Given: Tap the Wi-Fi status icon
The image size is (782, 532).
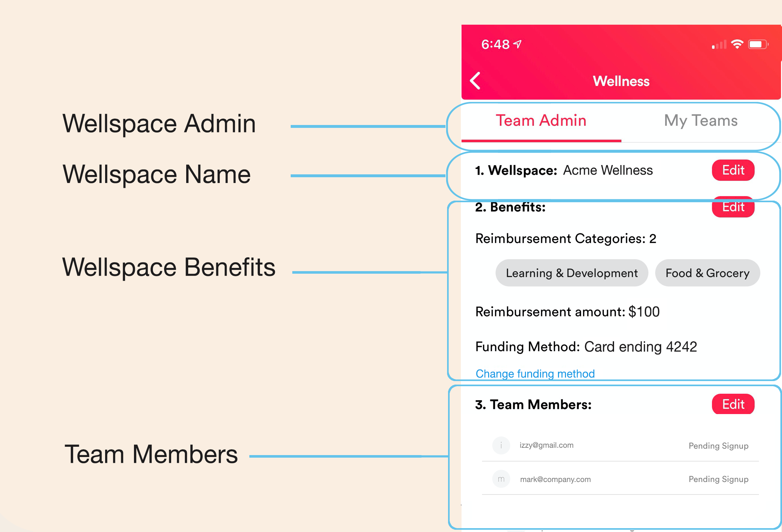Looking at the screenshot, I should (x=737, y=44).
